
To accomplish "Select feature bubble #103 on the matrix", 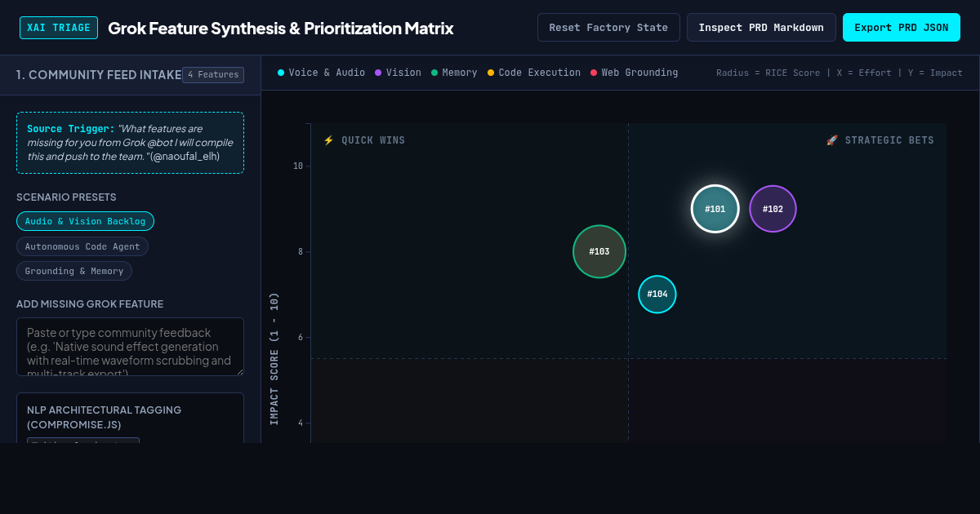I will tap(599, 251).
